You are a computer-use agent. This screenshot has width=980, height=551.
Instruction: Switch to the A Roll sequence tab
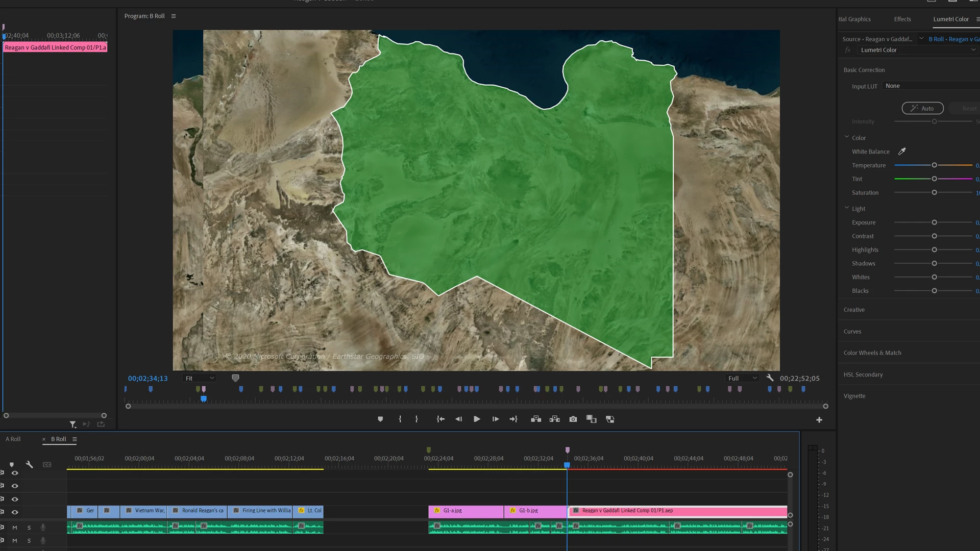point(13,439)
